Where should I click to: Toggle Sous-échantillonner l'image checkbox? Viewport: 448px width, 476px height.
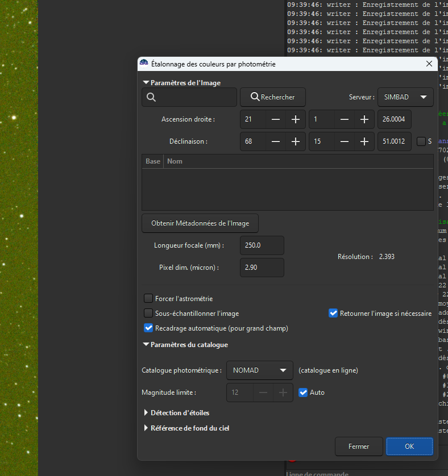148,313
